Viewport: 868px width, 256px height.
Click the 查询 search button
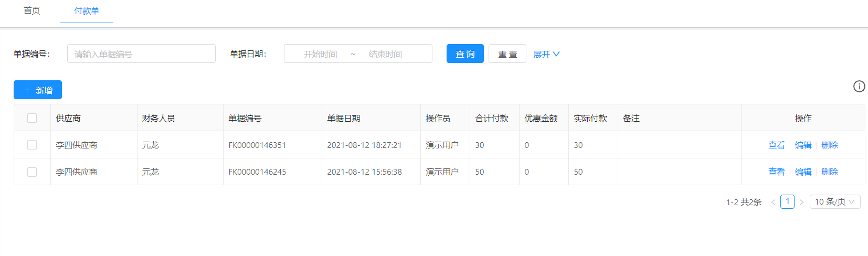(465, 54)
